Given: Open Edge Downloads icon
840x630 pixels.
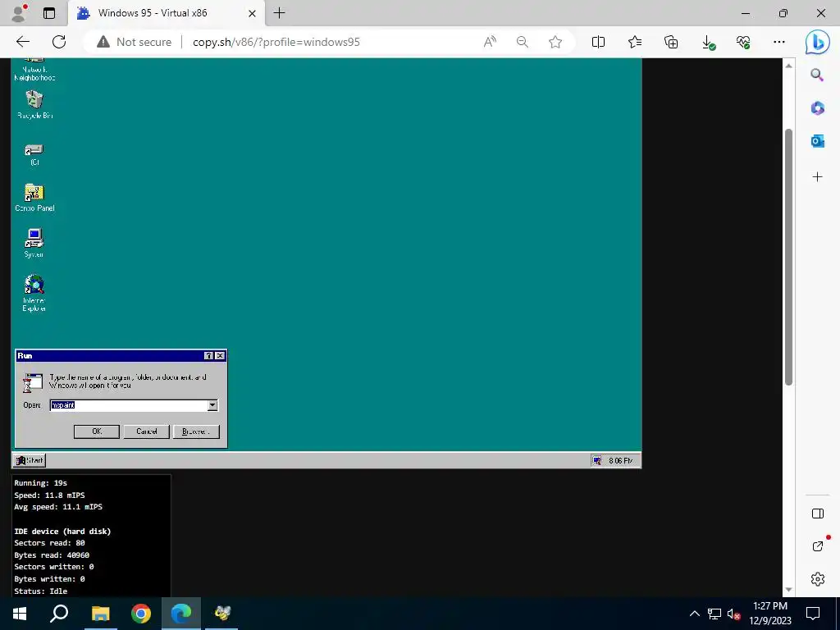Looking at the screenshot, I should point(708,42).
